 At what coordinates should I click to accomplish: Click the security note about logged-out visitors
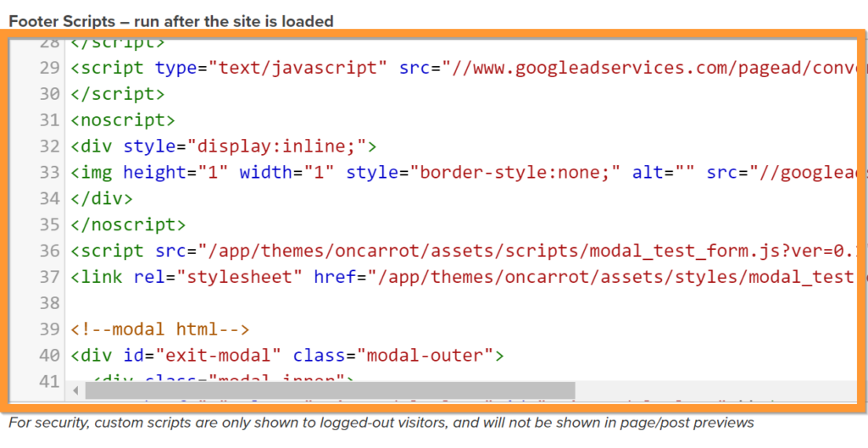tap(381, 423)
